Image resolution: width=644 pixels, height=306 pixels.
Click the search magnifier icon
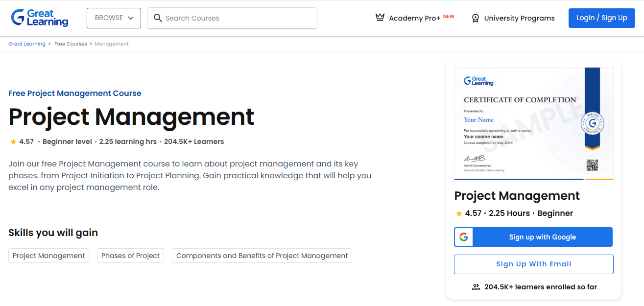click(158, 18)
